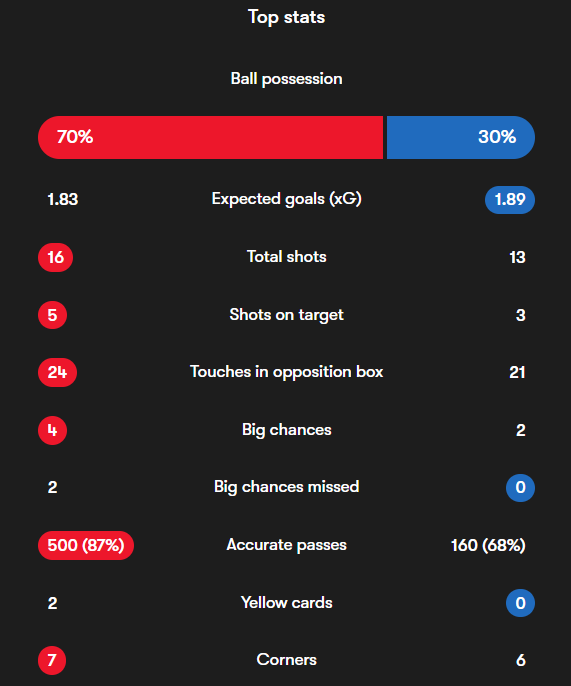Click the red 24 touches badge
571x686 pixels.
[57, 372]
